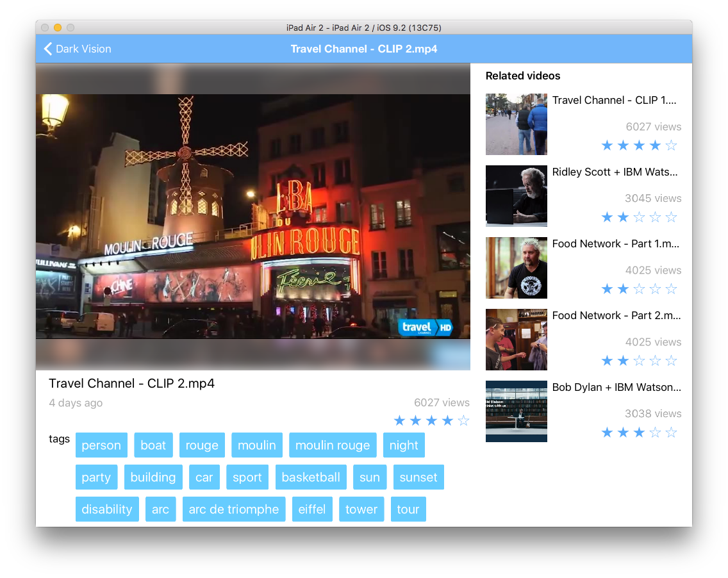Choose the 'disability' tag
Screen dimensions: 728x578
tap(107, 509)
